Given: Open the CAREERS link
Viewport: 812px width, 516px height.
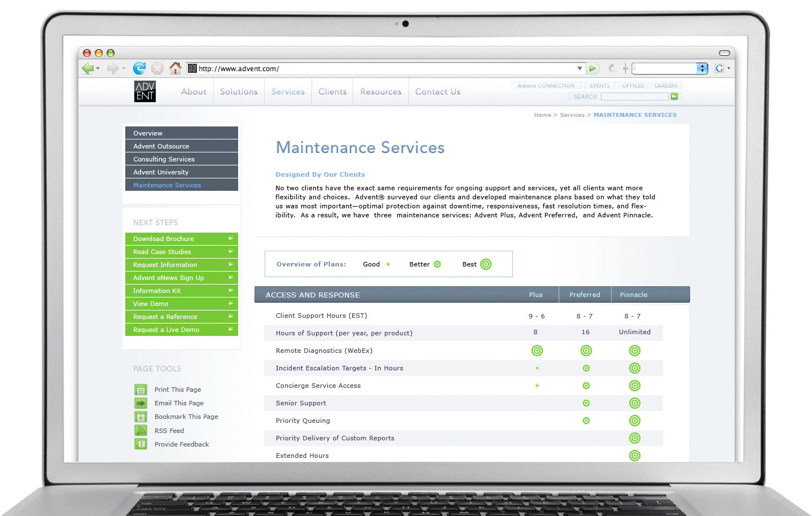Looking at the screenshot, I should [666, 86].
